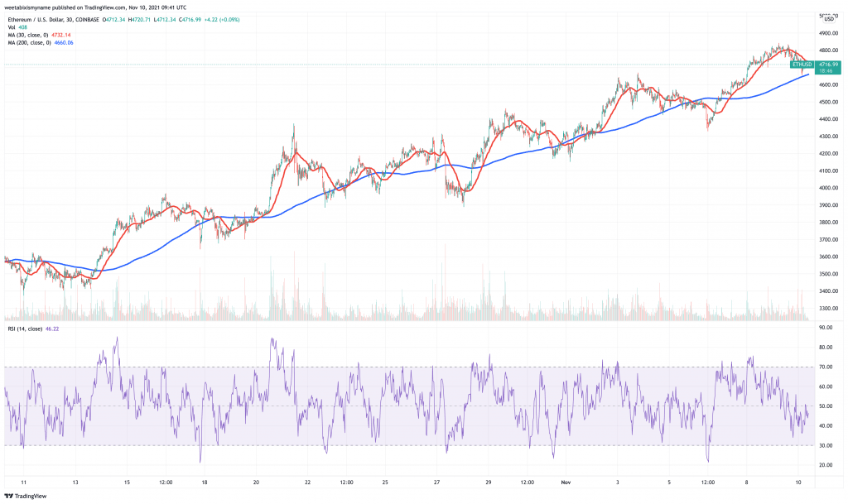The width and height of the screenshot is (848, 504).
Task: Select the Vol 408 indicator legend
Action: point(17,27)
